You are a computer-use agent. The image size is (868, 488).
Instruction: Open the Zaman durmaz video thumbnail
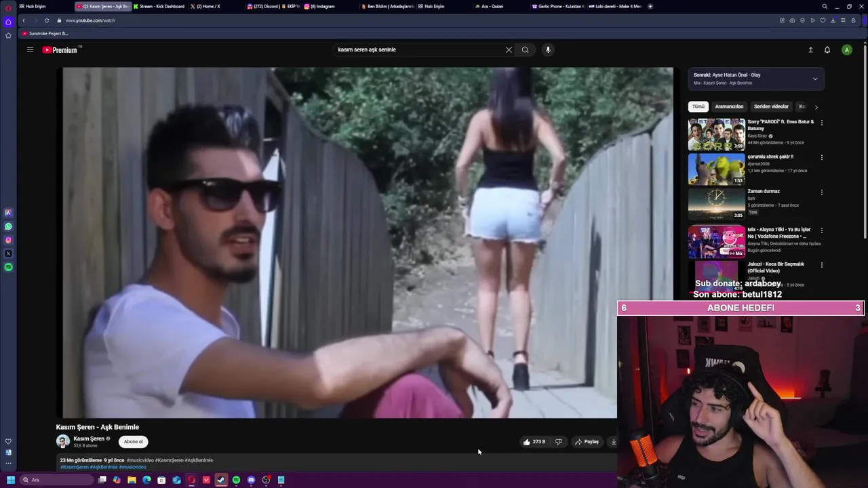click(716, 204)
